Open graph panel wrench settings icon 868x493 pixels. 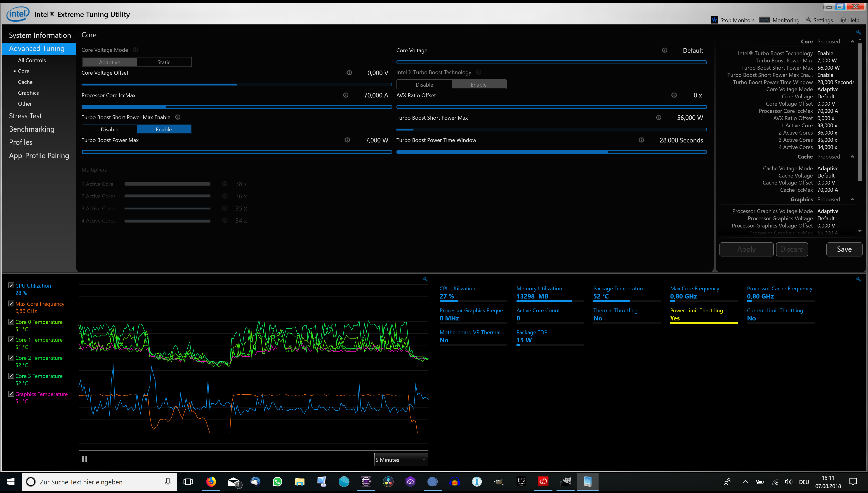click(425, 279)
